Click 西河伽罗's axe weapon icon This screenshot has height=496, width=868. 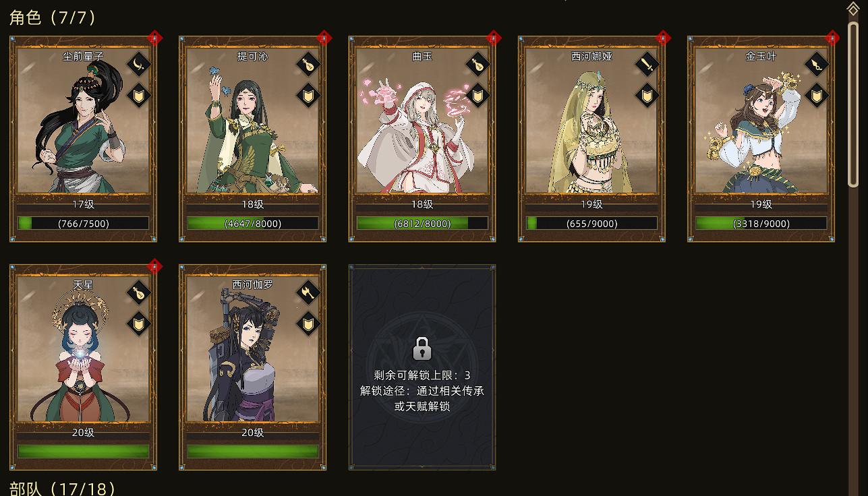308,292
